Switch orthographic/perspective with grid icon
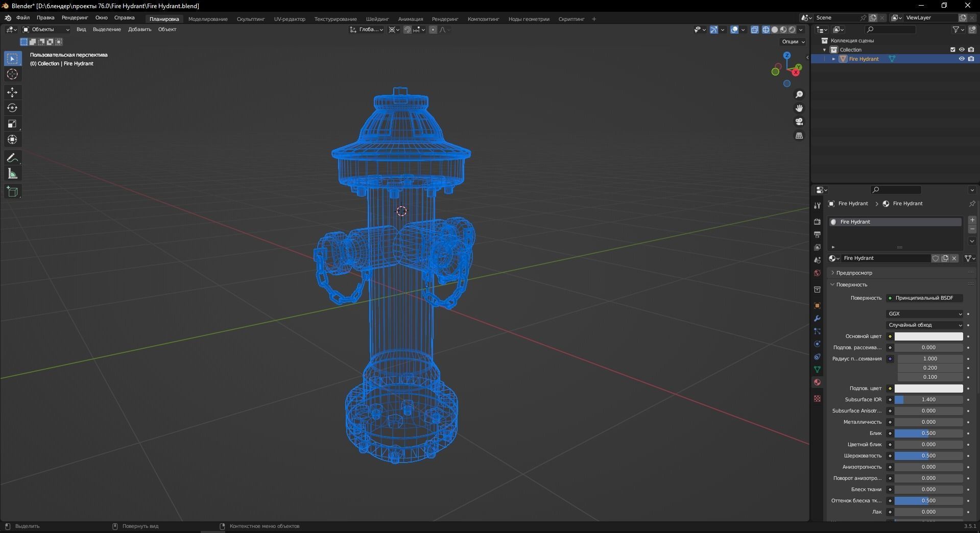 (x=799, y=136)
